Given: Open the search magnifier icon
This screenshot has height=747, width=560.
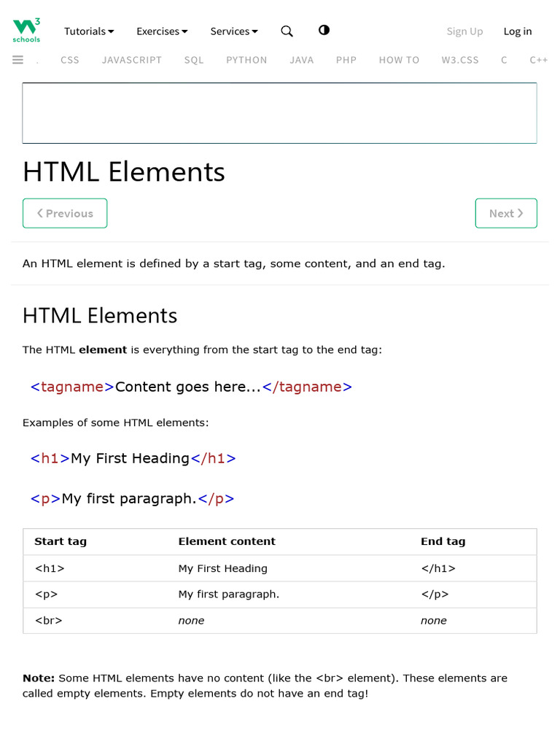Looking at the screenshot, I should point(287,31).
